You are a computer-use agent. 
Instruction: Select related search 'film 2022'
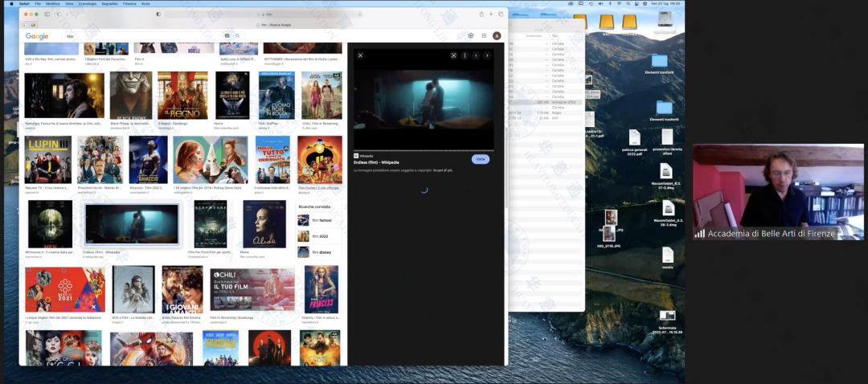[x=319, y=236]
